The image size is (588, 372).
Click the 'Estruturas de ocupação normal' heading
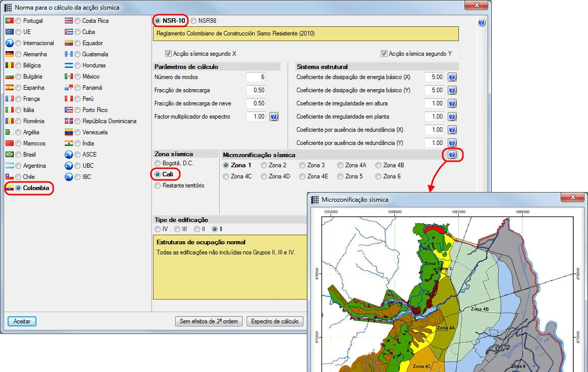pos(201,242)
